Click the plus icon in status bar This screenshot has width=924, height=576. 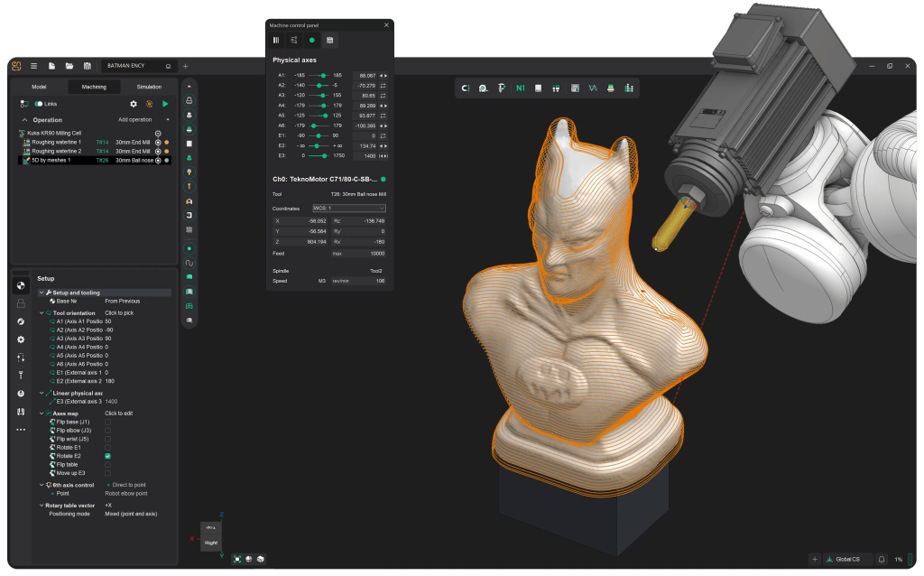[x=815, y=559]
